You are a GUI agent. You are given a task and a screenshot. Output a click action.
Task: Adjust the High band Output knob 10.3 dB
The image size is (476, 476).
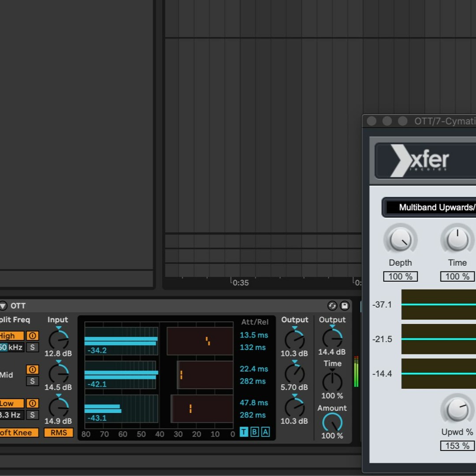click(294, 339)
